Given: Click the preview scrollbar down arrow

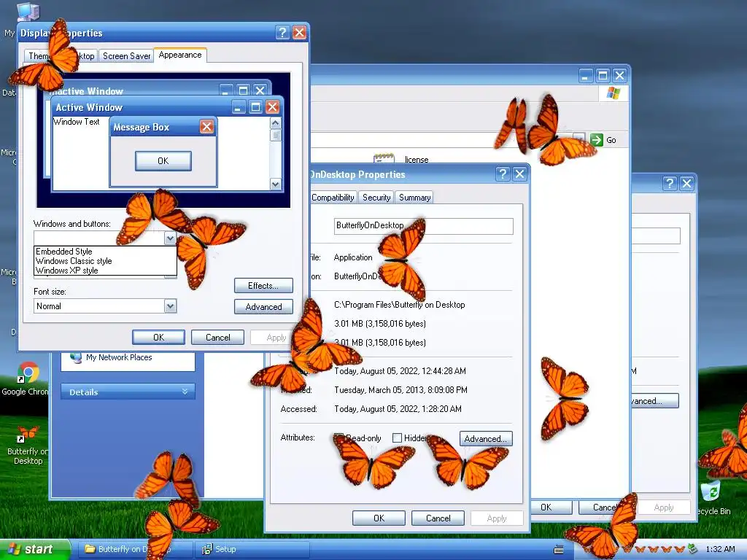Looking at the screenshot, I should (x=275, y=184).
